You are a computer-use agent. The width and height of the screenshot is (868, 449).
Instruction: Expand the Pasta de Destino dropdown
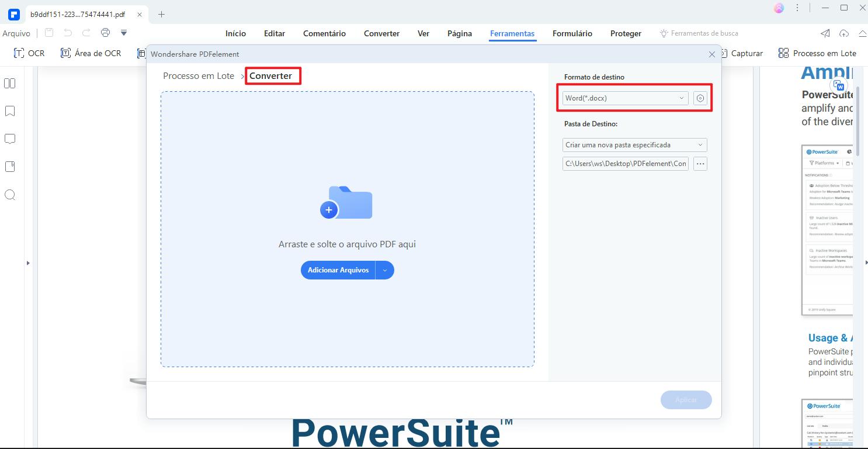point(634,145)
